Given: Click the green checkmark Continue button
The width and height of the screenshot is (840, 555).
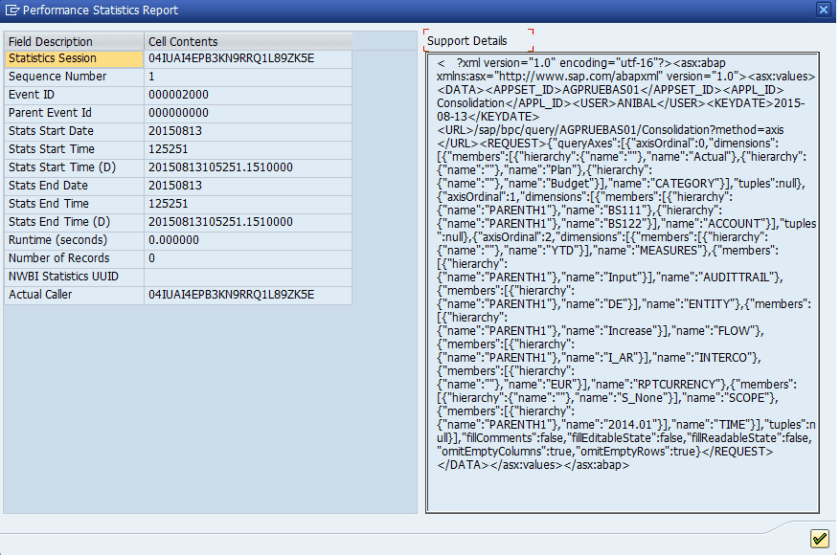Looking at the screenshot, I should [x=819, y=539].
